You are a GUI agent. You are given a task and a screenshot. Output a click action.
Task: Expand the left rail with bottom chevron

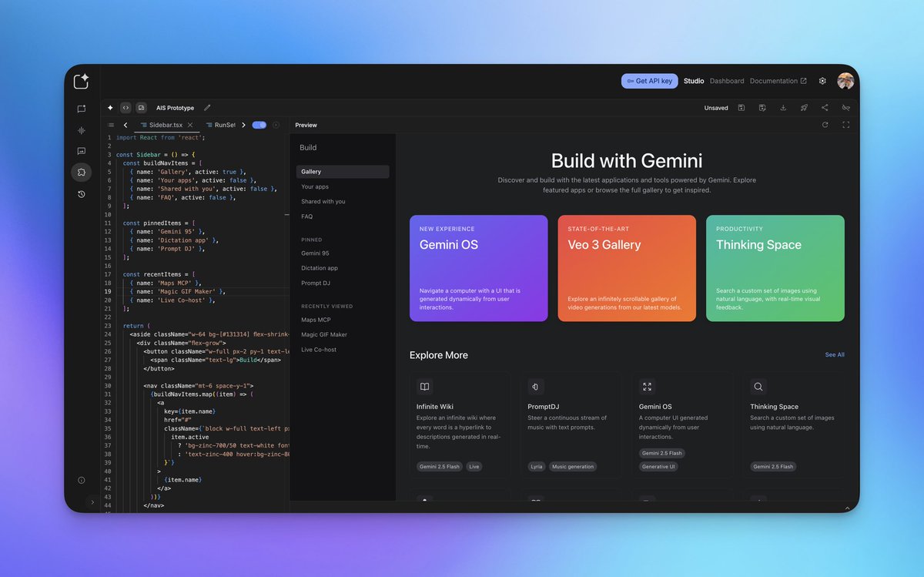tap(92, 502)
